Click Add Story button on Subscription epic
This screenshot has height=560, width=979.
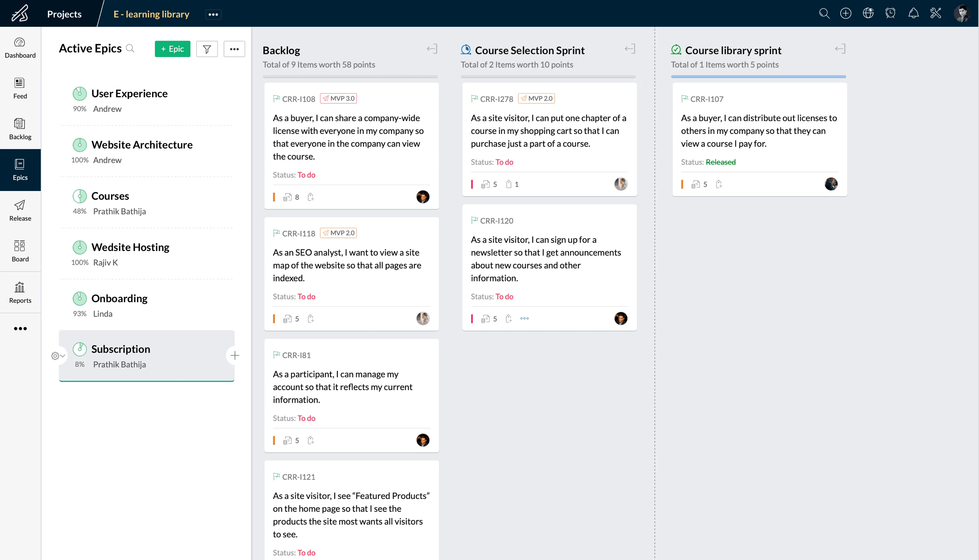tap(234, 355)
